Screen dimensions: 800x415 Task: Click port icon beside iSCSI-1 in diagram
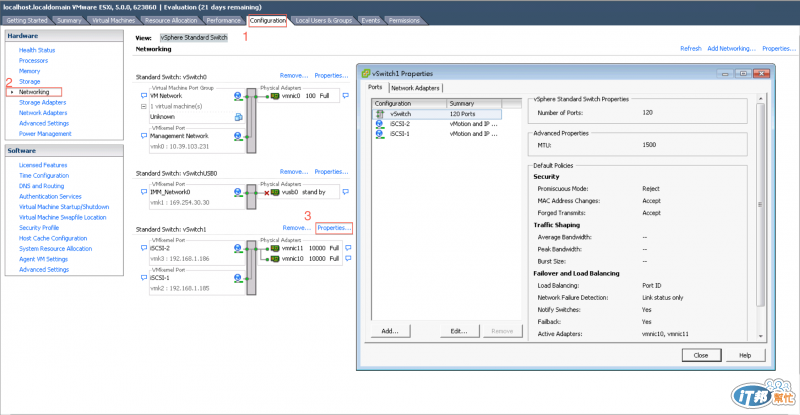coord(238,278)
